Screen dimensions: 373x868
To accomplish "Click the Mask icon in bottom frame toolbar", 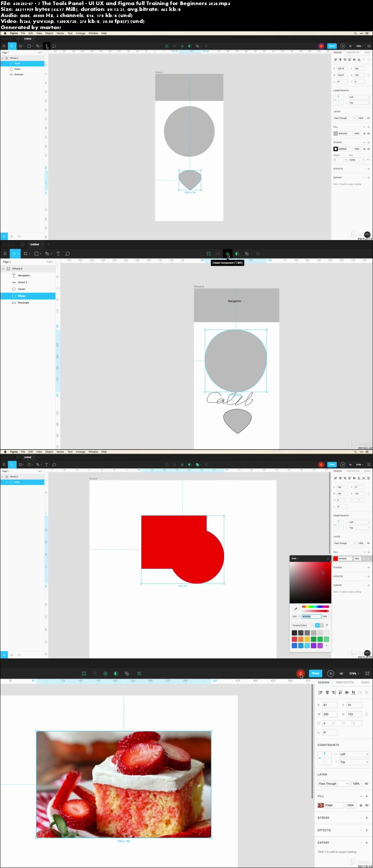I will [116, 673].
